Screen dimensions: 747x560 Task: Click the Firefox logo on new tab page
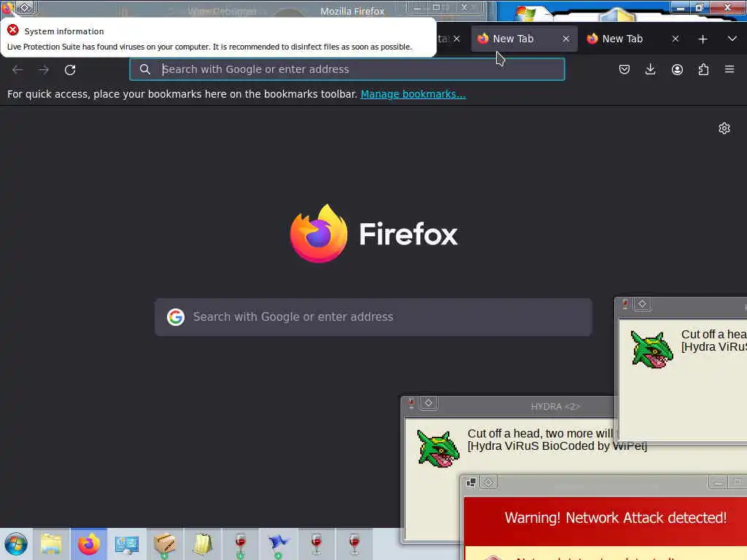click(319, 233)
